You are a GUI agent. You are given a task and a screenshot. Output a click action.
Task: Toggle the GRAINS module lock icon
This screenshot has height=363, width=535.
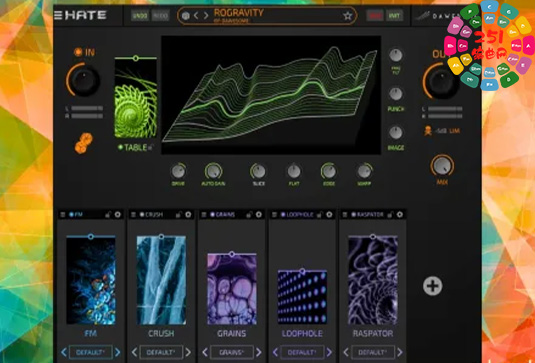click(249, 215)
